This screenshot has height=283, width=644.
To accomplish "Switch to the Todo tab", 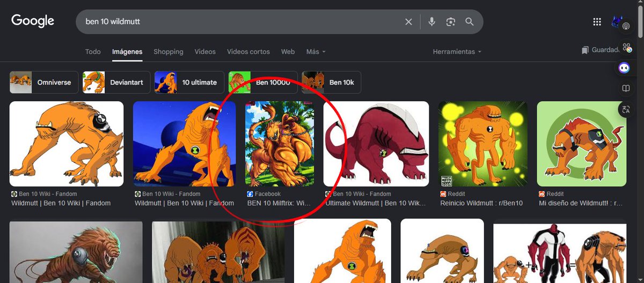I will click(93, 51).
